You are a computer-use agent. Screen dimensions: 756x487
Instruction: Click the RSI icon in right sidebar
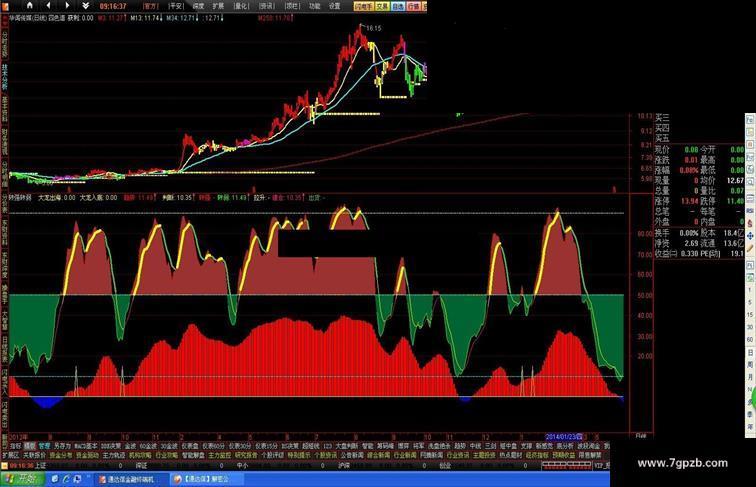pyautogui.click(x=750, y=211)
